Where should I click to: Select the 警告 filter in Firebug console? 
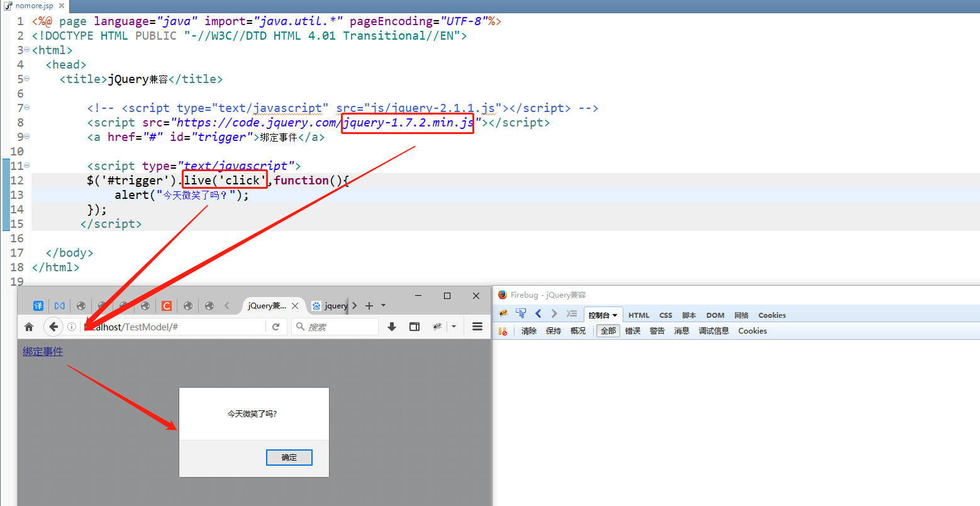(x=657, y=331)
